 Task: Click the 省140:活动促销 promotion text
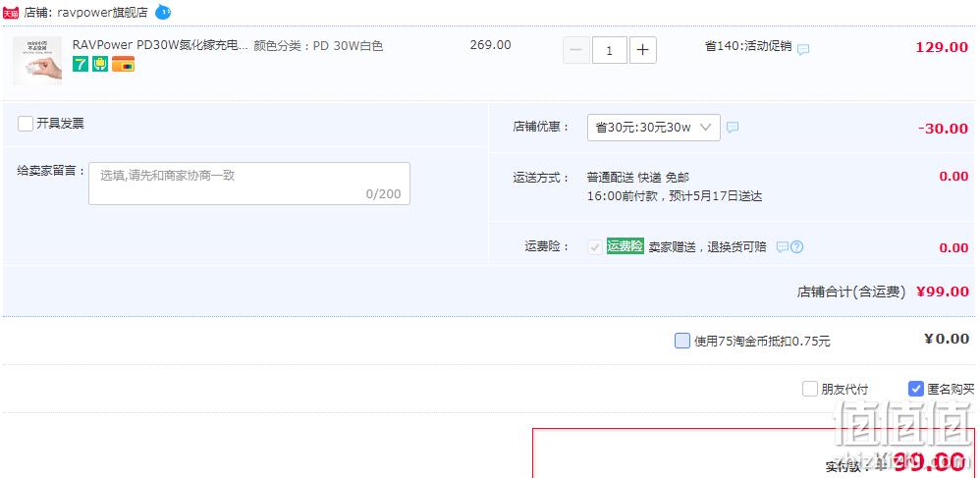click(x=748, y=46)
